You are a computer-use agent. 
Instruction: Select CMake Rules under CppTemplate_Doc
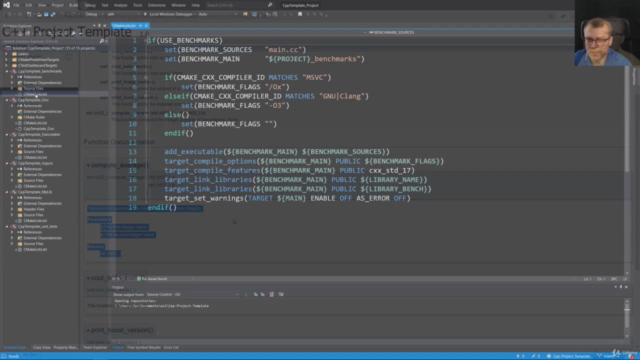(x=34, y=117)
